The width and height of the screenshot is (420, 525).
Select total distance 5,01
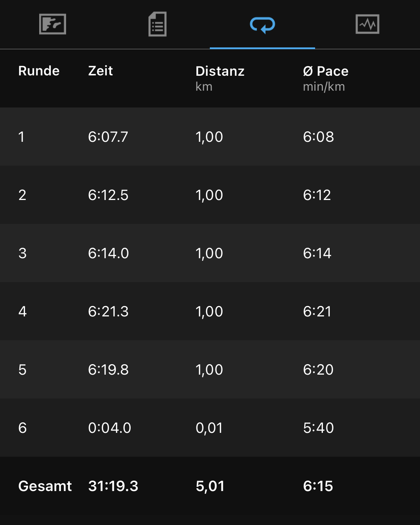point(210,486)
